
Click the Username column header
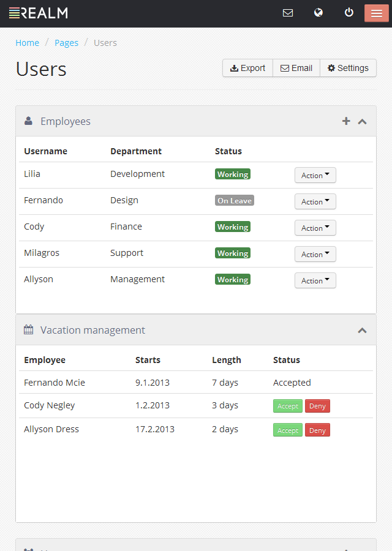tap(46, 151)
